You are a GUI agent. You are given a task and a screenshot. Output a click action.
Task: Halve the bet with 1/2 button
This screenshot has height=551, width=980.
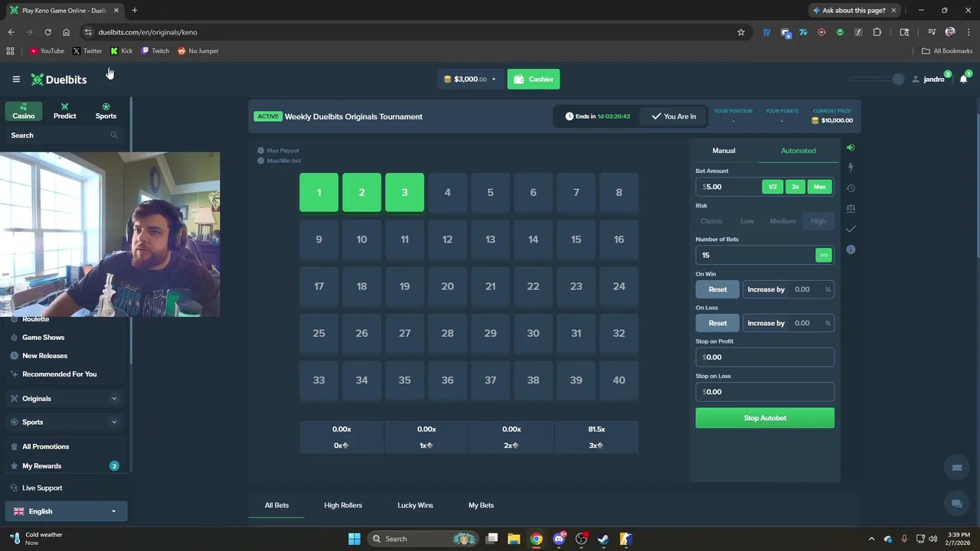pos(773,187)
